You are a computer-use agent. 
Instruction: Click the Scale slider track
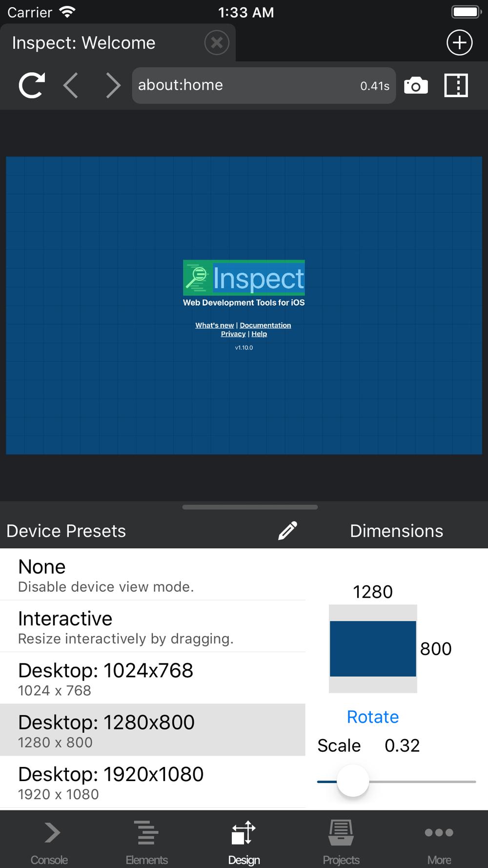396,782
